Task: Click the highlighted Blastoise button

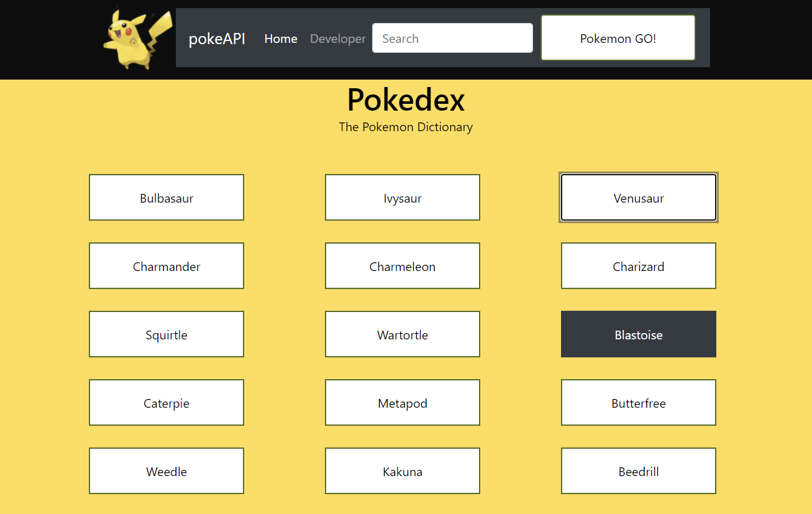Action: click(x=639, y=334)
